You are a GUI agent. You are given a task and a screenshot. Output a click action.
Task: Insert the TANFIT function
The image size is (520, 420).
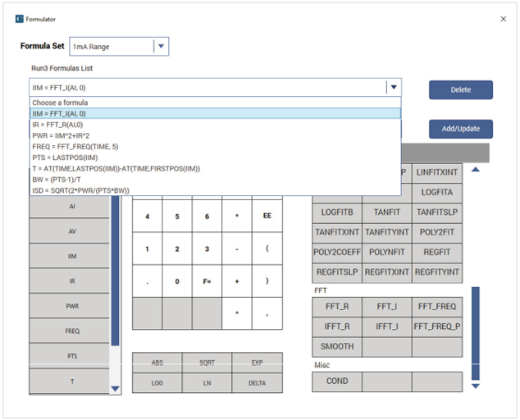click(387, 212)
